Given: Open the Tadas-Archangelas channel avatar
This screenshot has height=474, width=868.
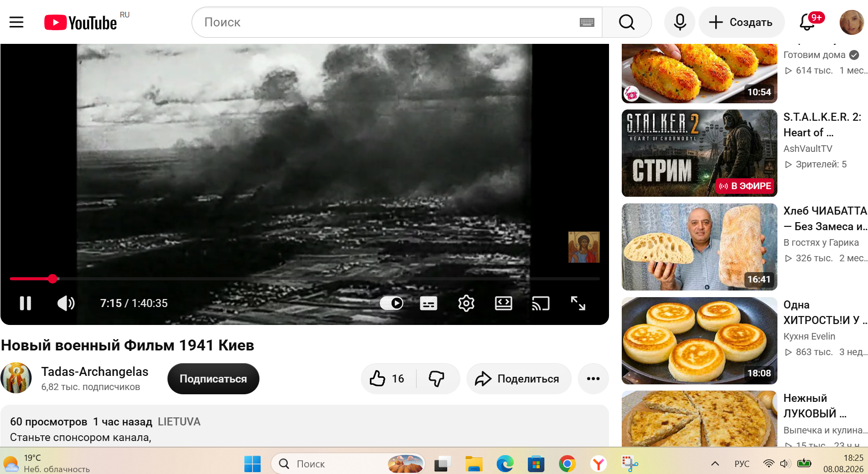Looking at the screenshot, I should click(x=16, y=378).
